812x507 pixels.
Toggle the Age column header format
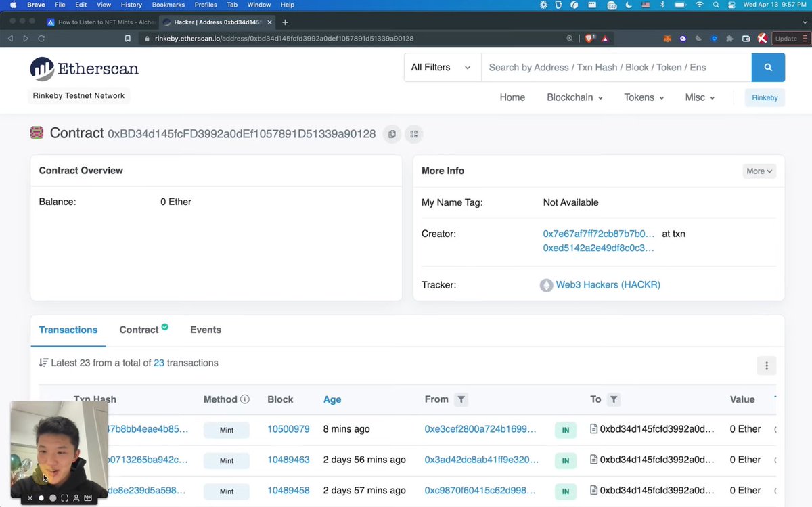[x=332, y=399]
